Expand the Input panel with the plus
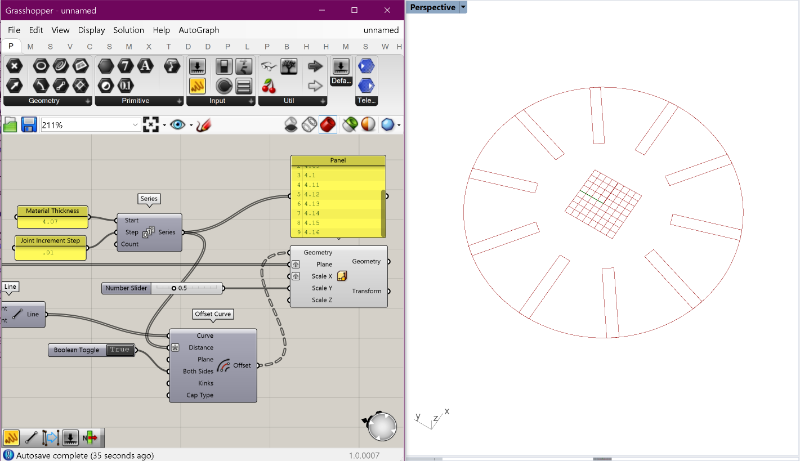The image size is (800, 461). (251, 101)
